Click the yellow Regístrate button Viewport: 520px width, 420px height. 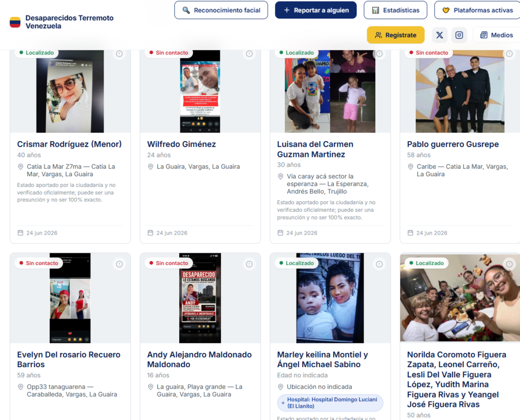[x=396, y=35]
